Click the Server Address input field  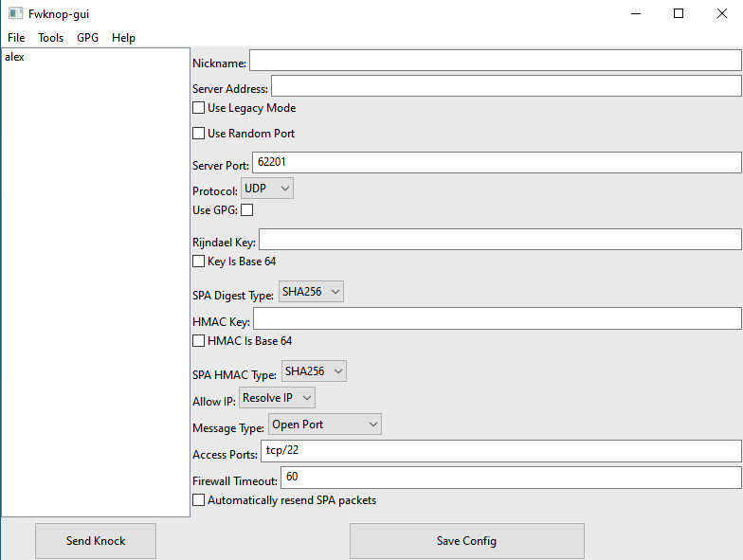click(x=506, y=85)
